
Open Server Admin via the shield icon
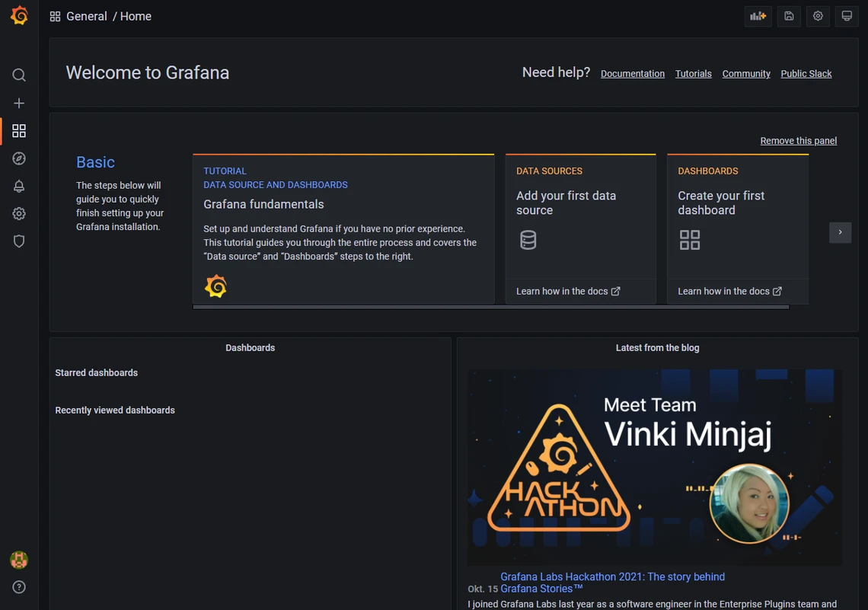click(x=18, y=241)
